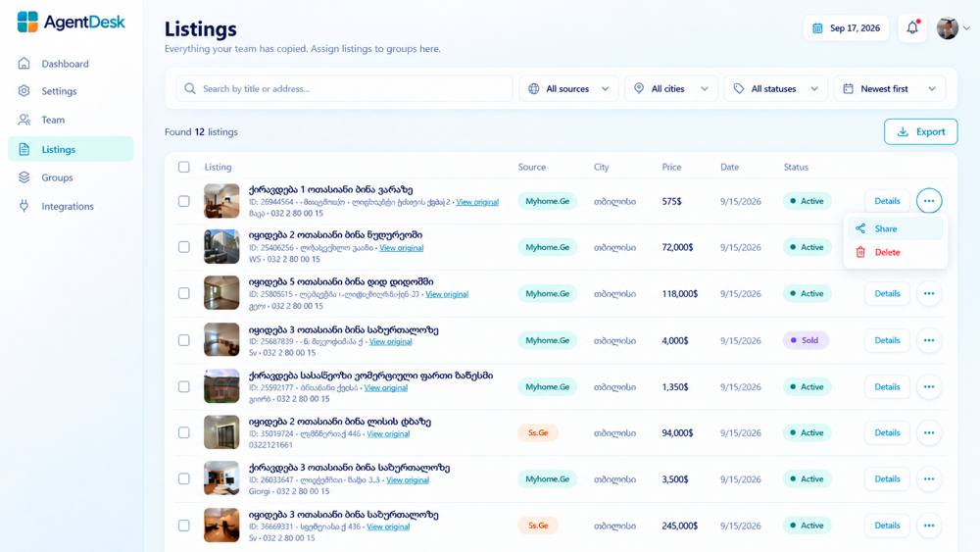Image resolution: width=980 pixels, height=552 pixels.
Task: Click the download icon in Export button
Action: 903,132
